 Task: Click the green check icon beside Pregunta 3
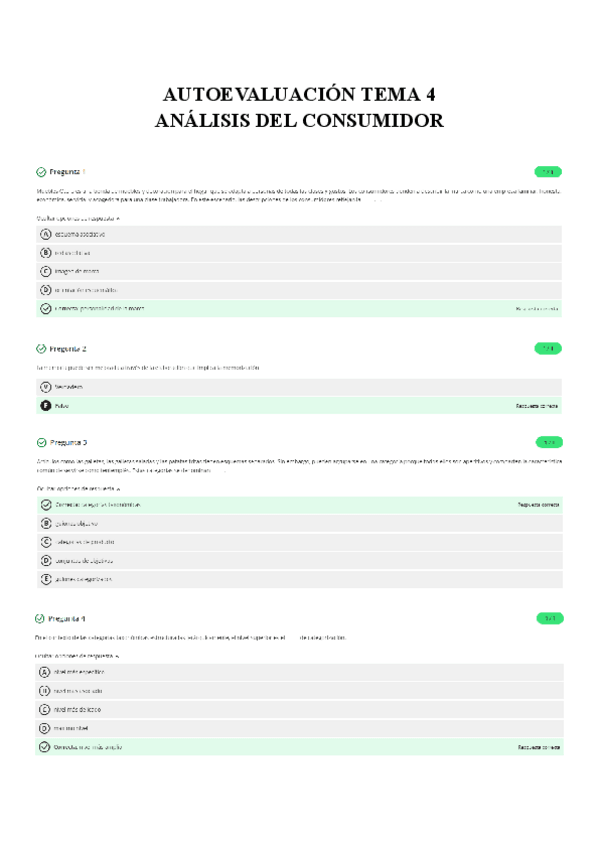point(41,442)
